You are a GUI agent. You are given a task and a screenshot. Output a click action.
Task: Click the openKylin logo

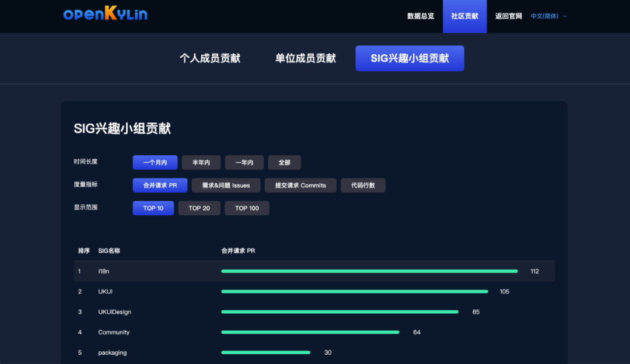(105, 15)
